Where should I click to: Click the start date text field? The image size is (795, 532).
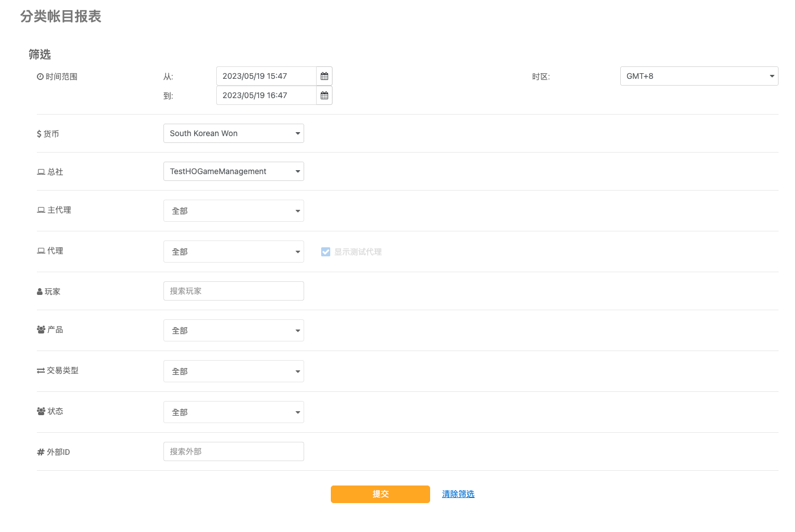coord(266,76)
